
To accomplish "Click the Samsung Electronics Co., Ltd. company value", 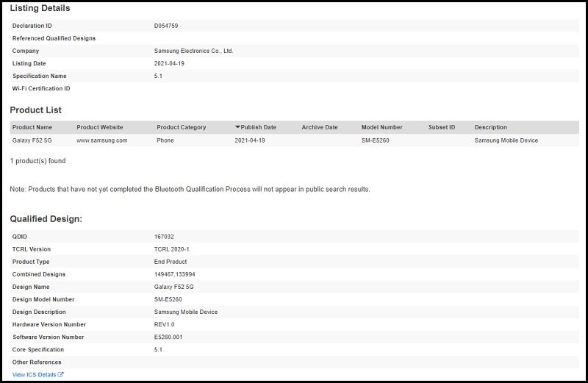I will tap(193, 51).
